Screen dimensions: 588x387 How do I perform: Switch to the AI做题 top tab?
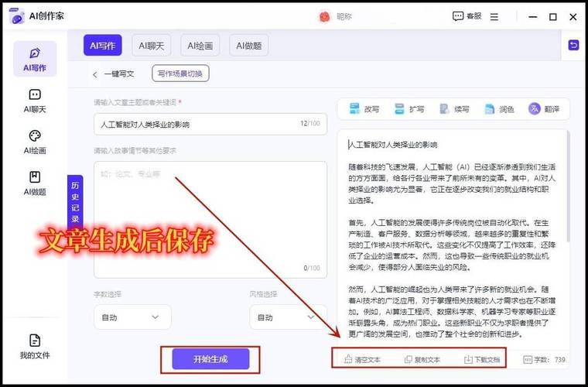point(248,46)
